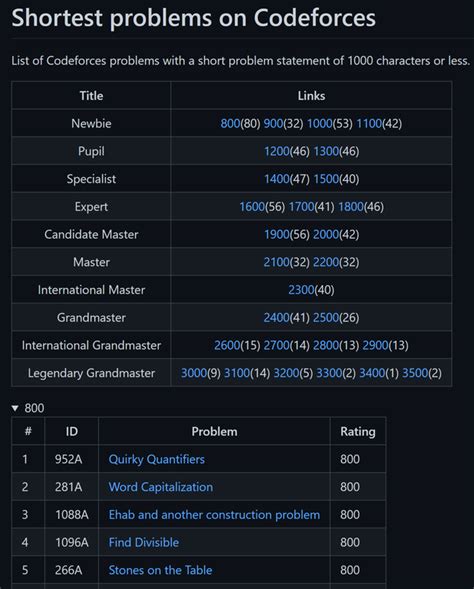
Task: Click the International Grandmaster title cell
Action: coord(91,346)
